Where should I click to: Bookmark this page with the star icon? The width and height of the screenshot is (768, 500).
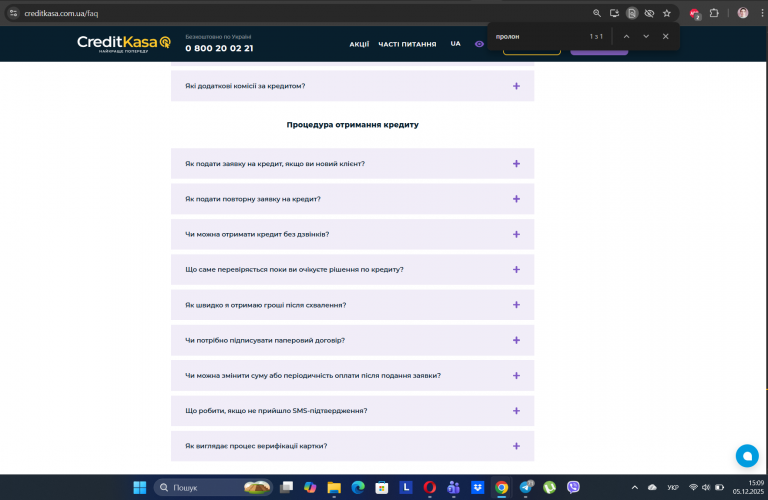point(667,13)
